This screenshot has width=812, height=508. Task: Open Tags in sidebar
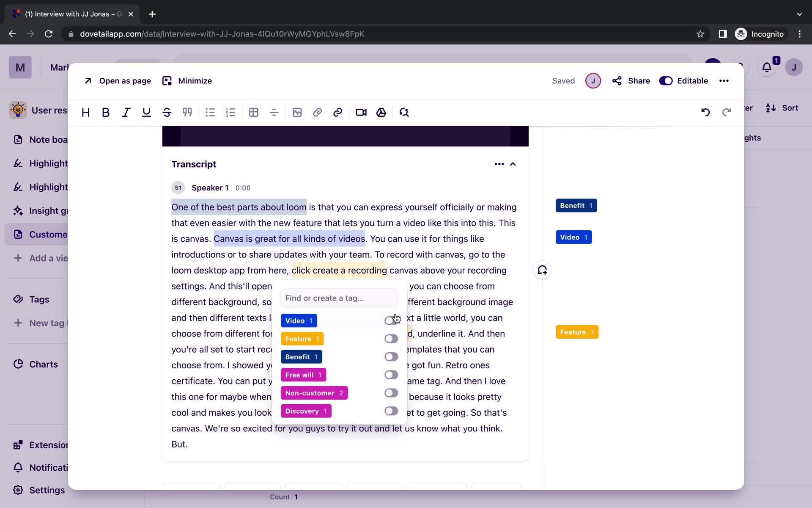click(x=39, y=299)
